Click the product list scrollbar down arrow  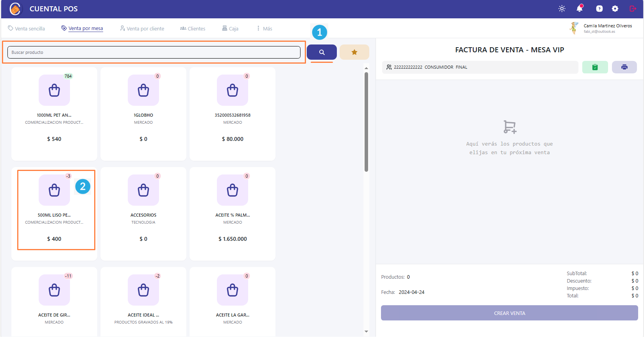[x=366, y=331]
